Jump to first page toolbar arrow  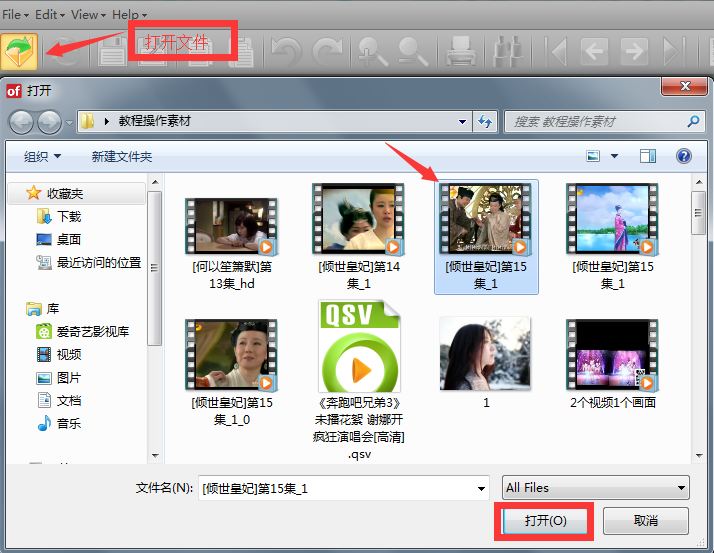556,51
